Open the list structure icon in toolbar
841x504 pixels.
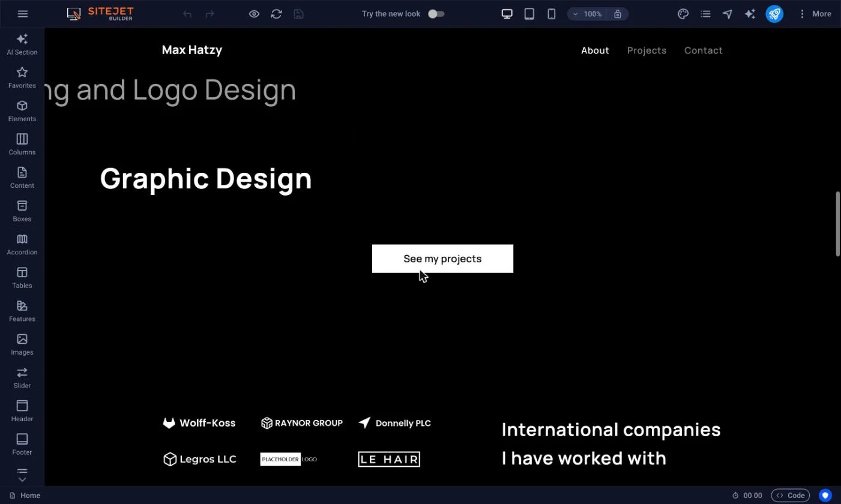click(x=705, y=14)
